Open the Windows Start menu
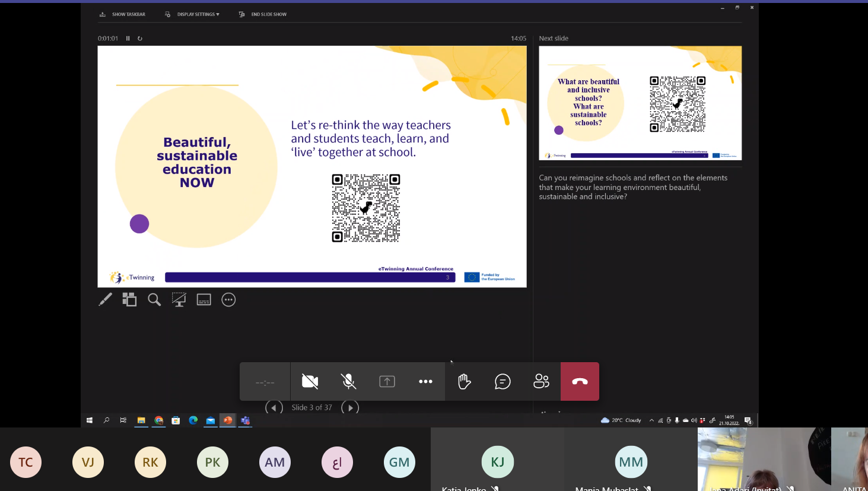 [x=90, y=420]
